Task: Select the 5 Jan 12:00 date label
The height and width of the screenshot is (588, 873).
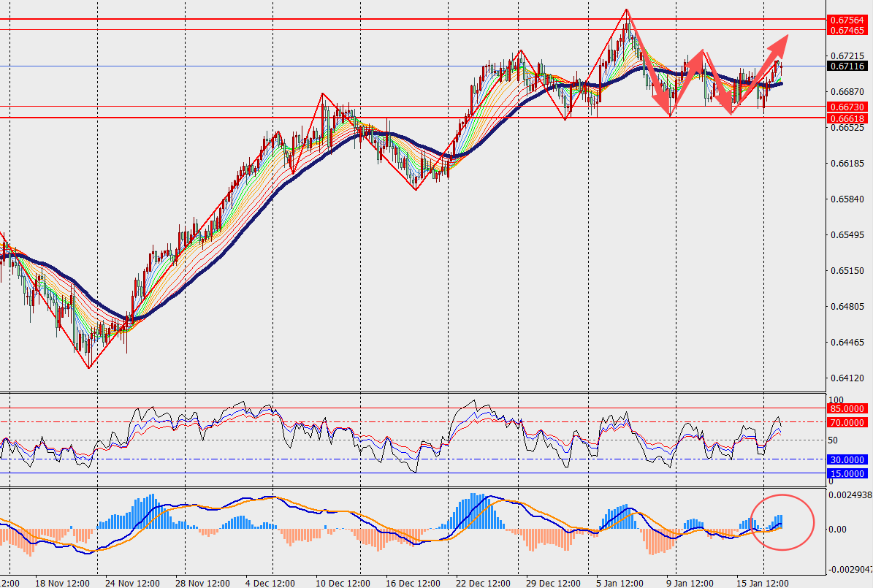Action: click(620, 583)
